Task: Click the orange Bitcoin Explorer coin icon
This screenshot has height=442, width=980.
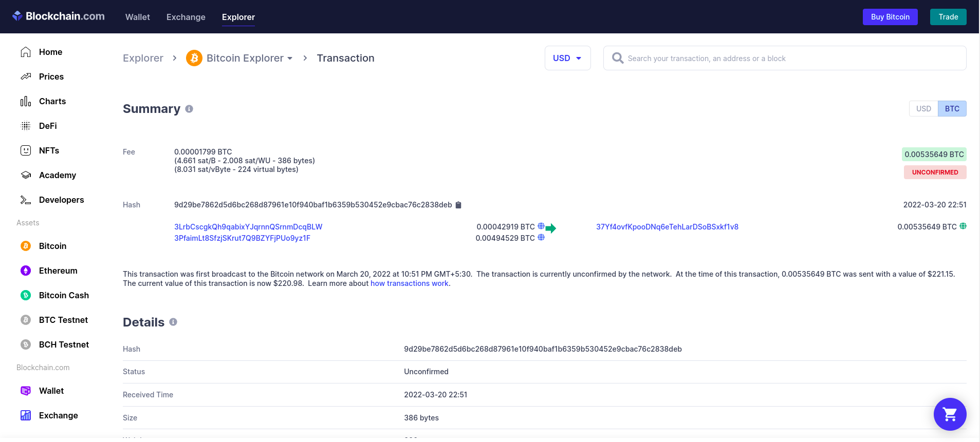Action: click(194, 58)
